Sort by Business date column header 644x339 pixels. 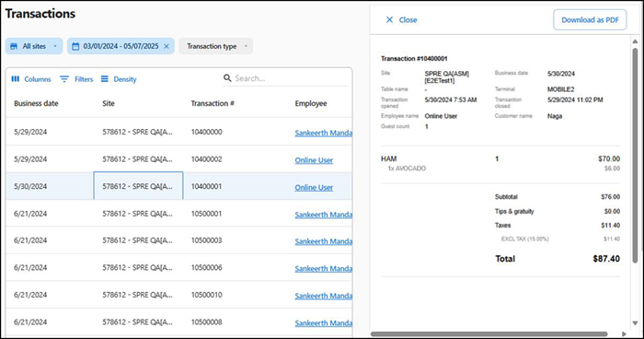coord(36,103)
